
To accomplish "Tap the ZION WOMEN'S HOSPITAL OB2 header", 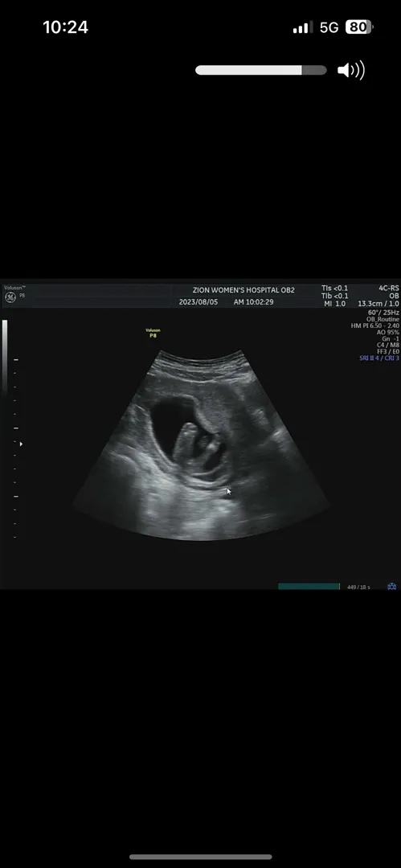I will [x=243, y=290].
